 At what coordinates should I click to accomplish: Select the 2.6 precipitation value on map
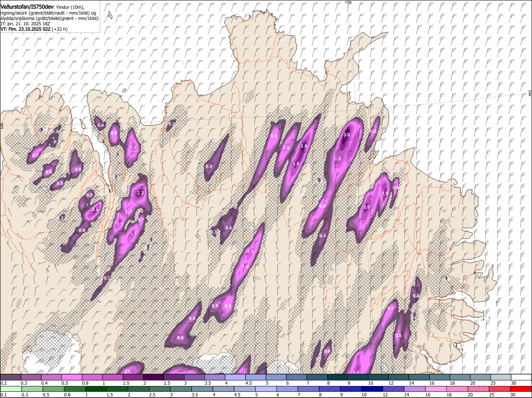304,146
